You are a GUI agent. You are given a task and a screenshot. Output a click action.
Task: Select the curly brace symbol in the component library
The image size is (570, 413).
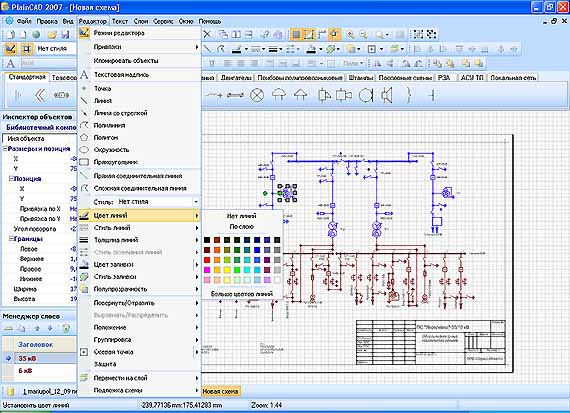pyautogui.click(x=409, y=95)
